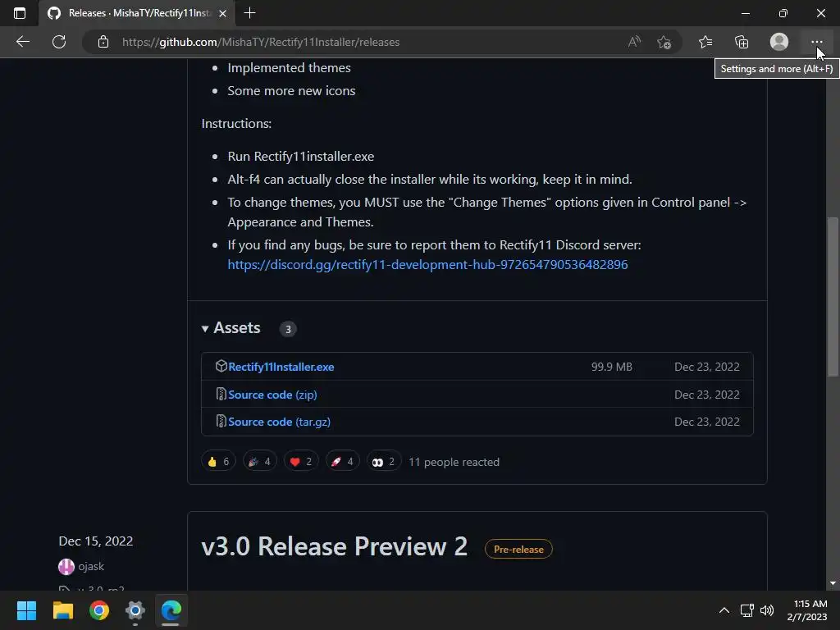Click the page vertical scrollbar thumb
The width and height of the screenshot is (840, 630).
(833, 297)
